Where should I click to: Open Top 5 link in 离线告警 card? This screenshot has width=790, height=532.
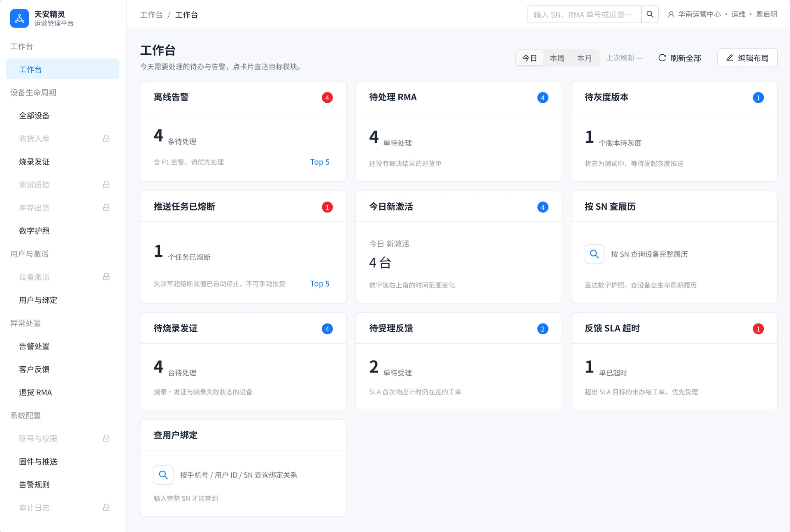point(320,162)
